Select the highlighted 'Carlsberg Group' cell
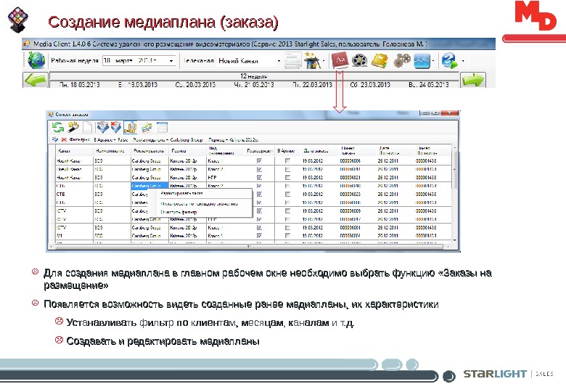 click(x=149, y=186)
